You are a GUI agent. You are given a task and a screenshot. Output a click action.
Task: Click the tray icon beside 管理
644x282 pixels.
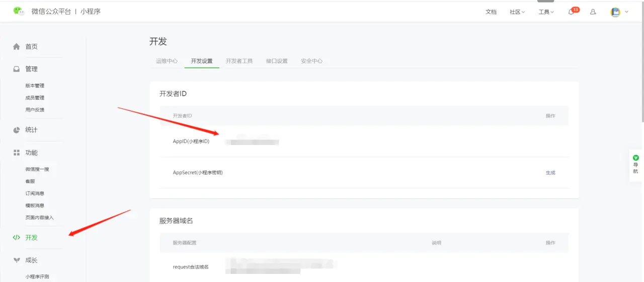pyautogui.click(x=17, y=69)
